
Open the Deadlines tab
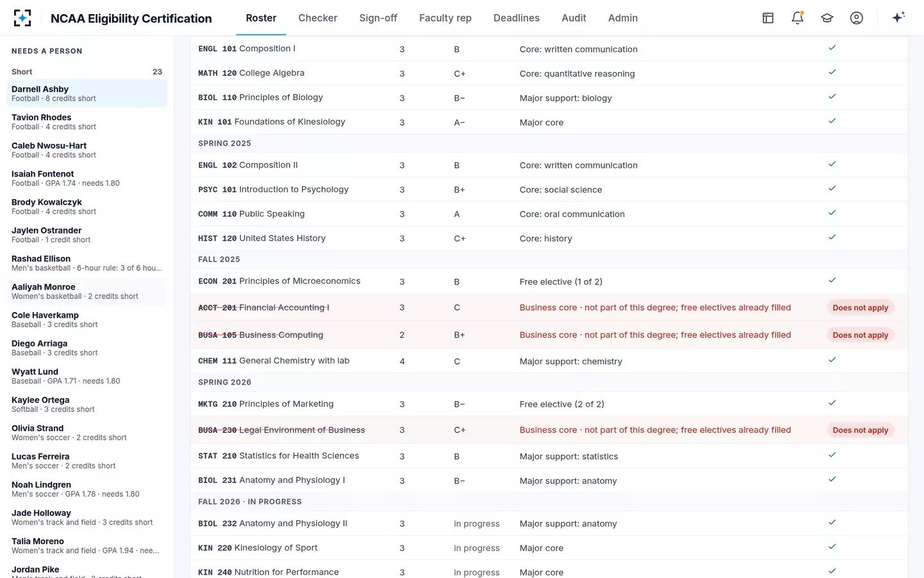pyautogui.click(x=517, y=18)
